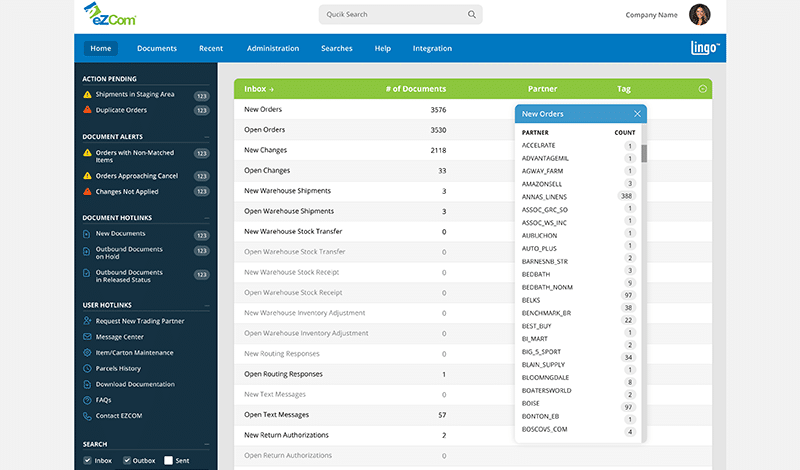This screenshot has width=800, height=470.
Task: Click the eZCom logo
Action: (110, 15)
